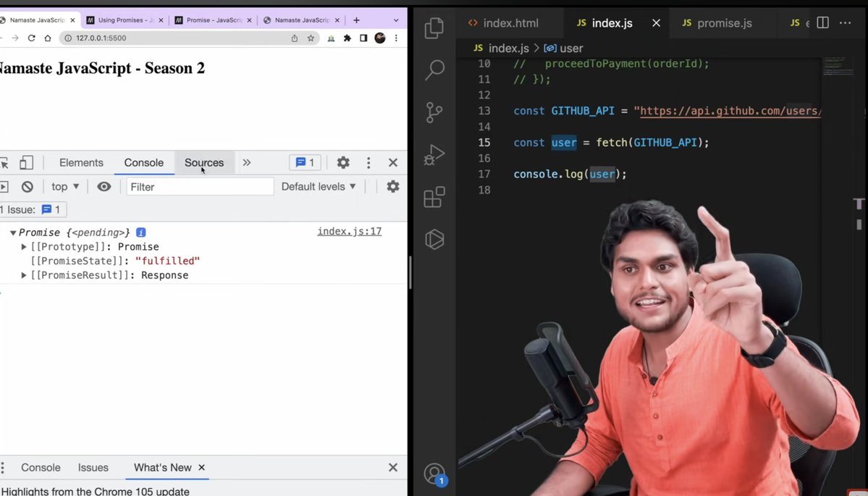Open drawer Console tab
868x496 pixels.
(x=41, y=468)
